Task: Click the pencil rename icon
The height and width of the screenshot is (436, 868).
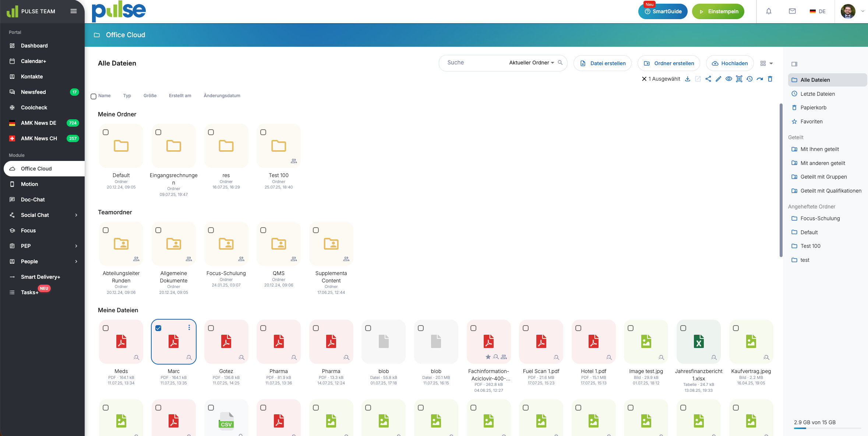Action: pos(718,79)
